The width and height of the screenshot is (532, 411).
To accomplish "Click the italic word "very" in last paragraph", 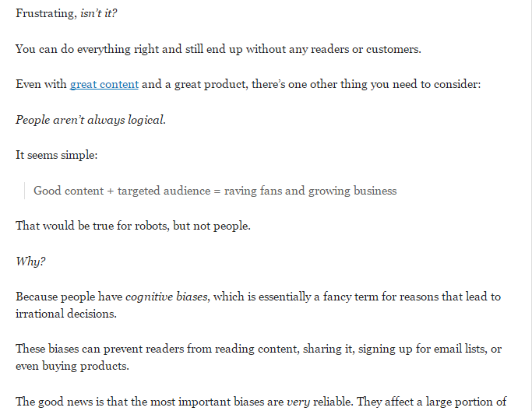I will click(298, 402).
